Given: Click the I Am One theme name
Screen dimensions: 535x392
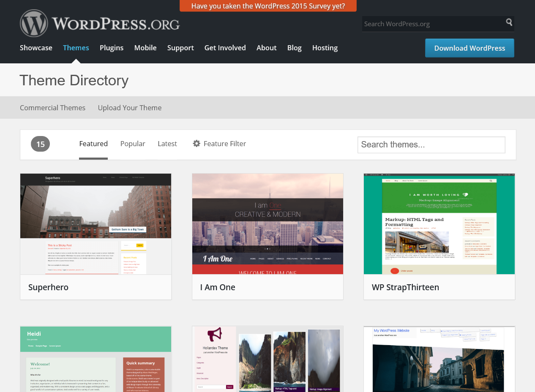Looking at the screenshot, I should click(x=218, y=287).
